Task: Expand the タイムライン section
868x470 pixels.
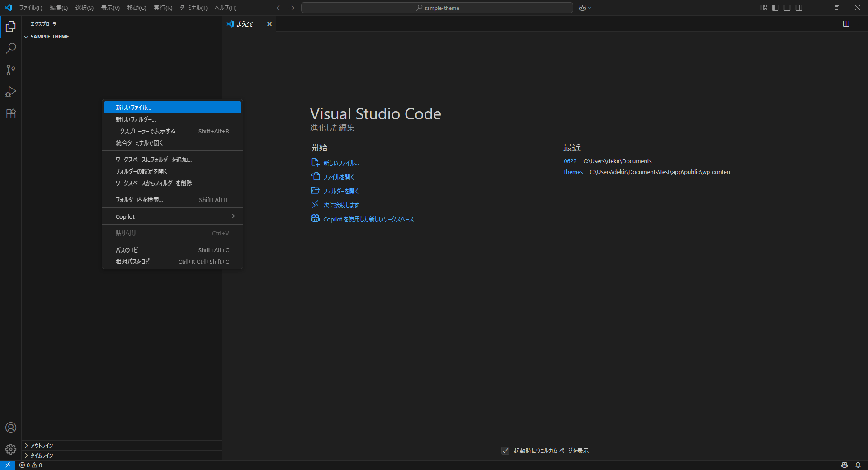Action: tap(122, 456)
